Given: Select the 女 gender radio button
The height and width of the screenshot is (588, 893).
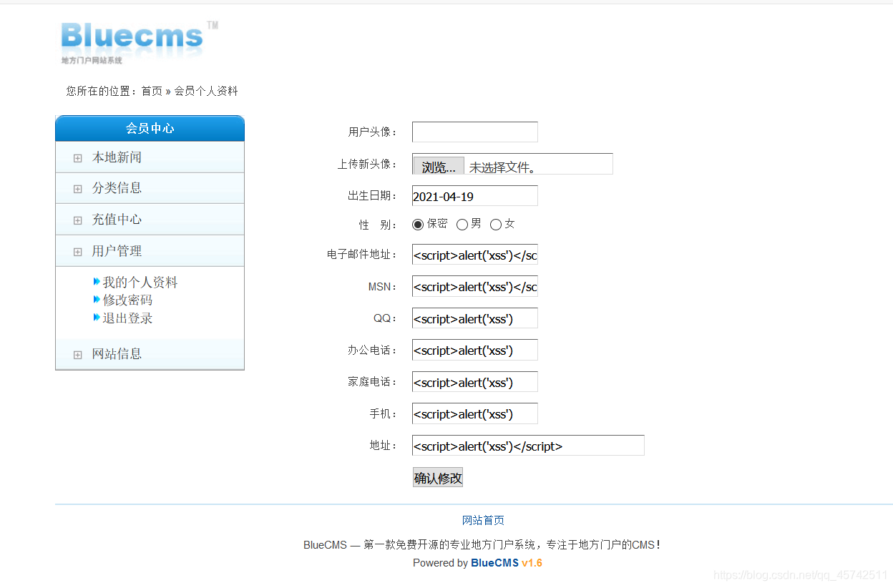Looking at the screenshot, I should click(x=496, y=225).
